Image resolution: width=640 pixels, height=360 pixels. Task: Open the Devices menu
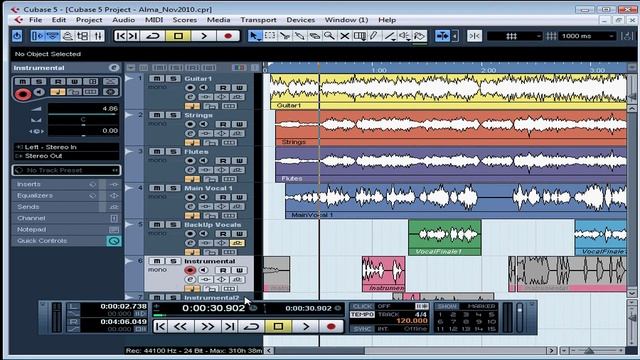[300, 20]
